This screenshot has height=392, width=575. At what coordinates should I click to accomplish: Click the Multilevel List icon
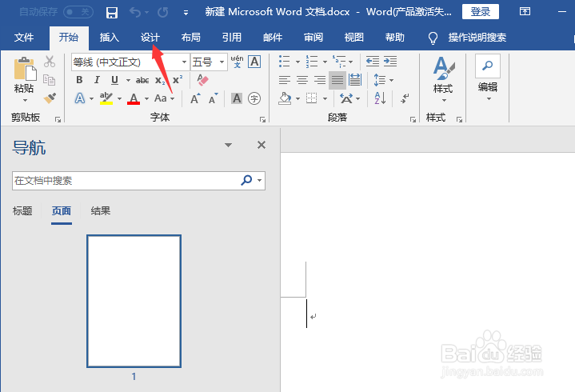point(339,62)
